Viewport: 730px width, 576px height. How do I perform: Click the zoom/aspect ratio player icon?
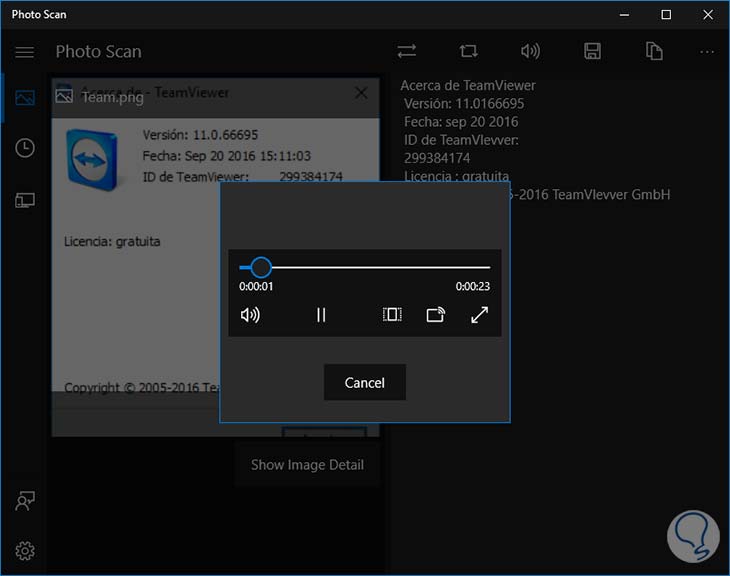coord(392,314)
